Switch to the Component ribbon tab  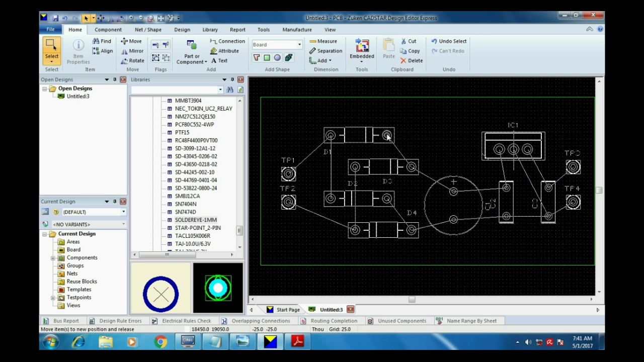(108, 30)
